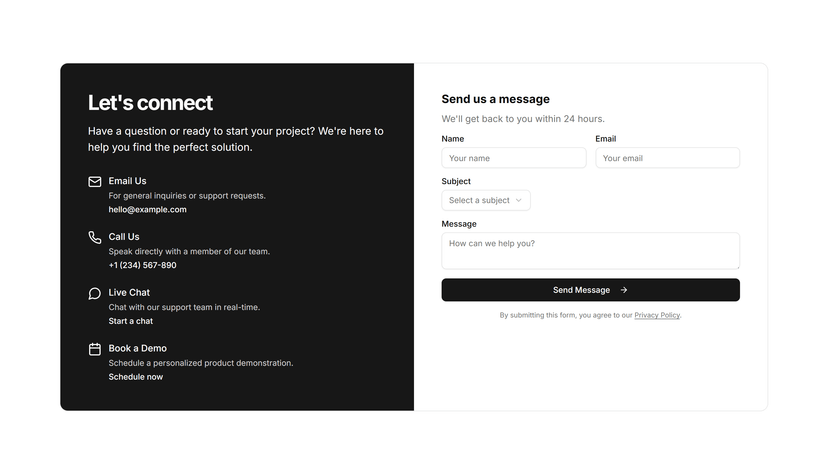Focus the Your email input field
Screen dimensions: 828x474
667,158
